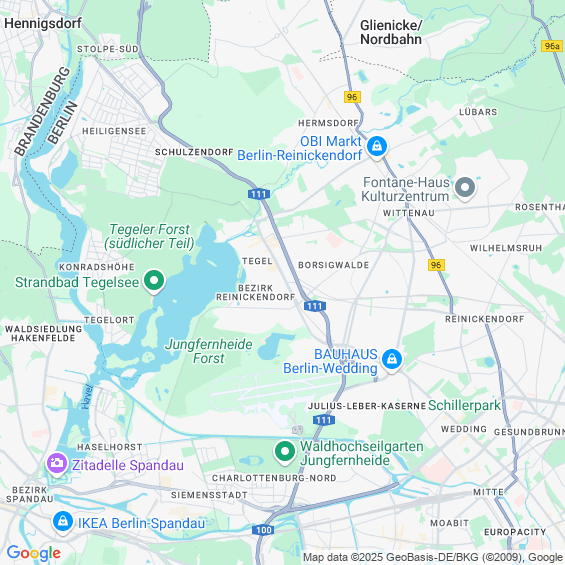Open the Google logo link
This screenshot has height=565, width=565.
(34, 553)
